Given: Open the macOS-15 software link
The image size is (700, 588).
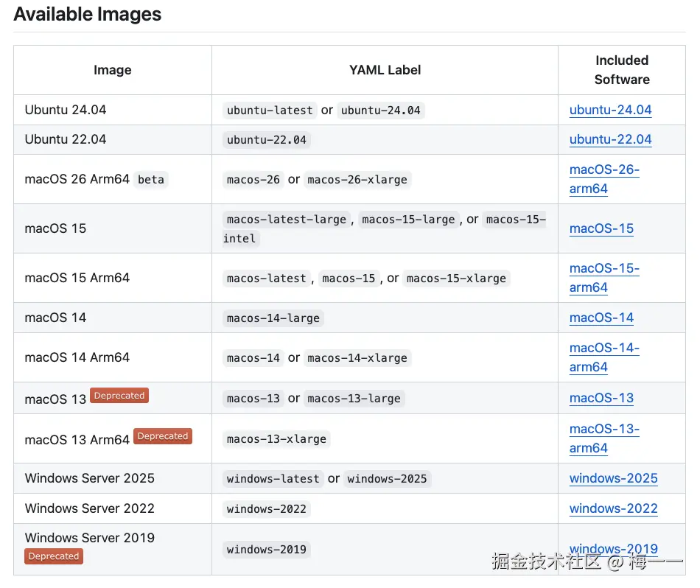Looking at the screenshot, I should pos(601,228).
